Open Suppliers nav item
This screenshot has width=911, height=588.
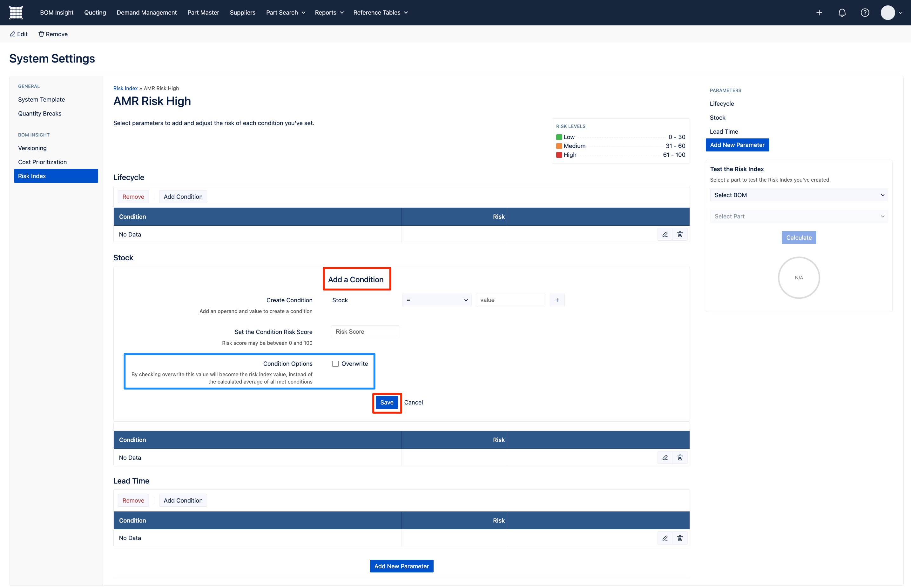pyautogui.click(x=243, y=13)
